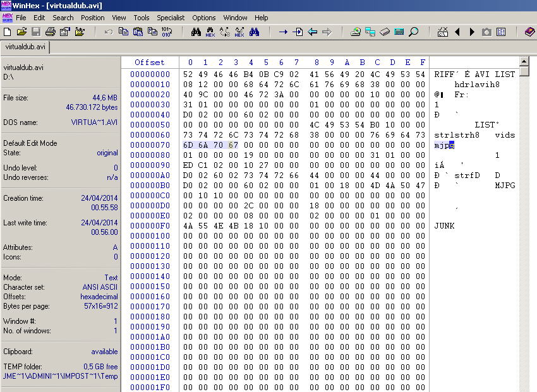Click clipboard 'available' value
Image resolution: width=537 pixels, height=392 pixels.
[104, 352]
